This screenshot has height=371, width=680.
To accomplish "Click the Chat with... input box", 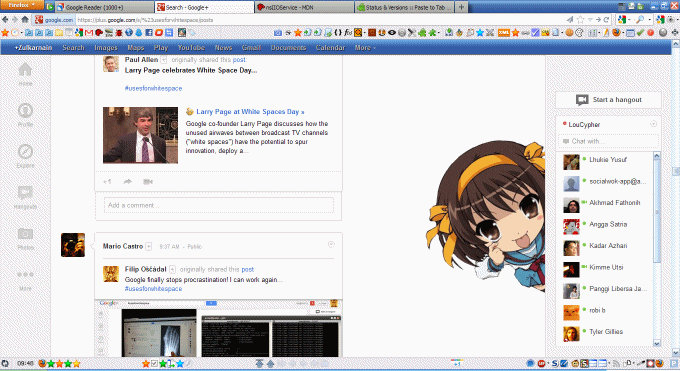I will [608, 141].
